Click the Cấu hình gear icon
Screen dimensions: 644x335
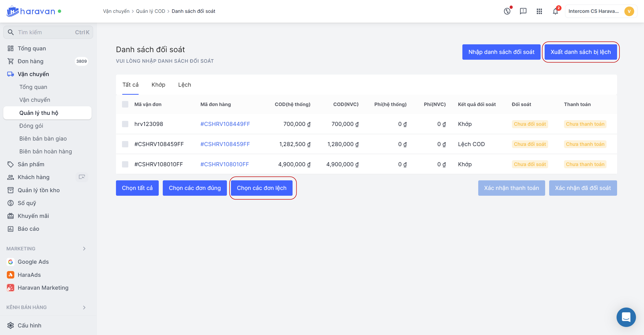click(x=11, y=325)
